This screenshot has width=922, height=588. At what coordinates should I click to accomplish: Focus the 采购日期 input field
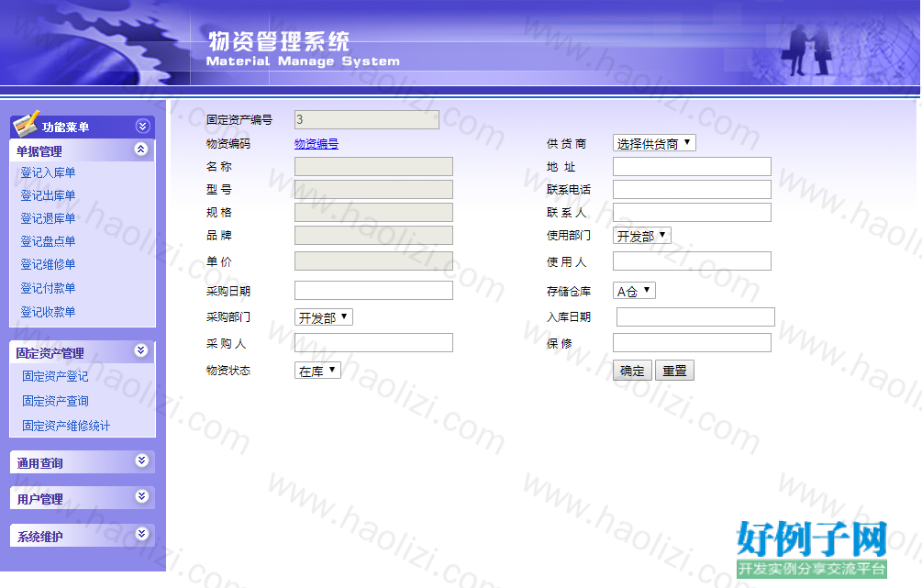(x=374, y=291)
